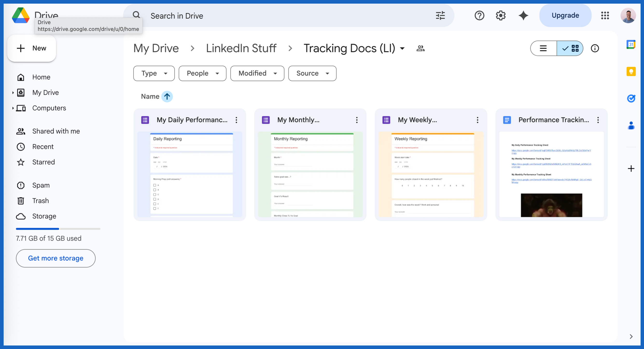Switch to list layout view
This screenshot has width=644, height=349.
(543, 48)
